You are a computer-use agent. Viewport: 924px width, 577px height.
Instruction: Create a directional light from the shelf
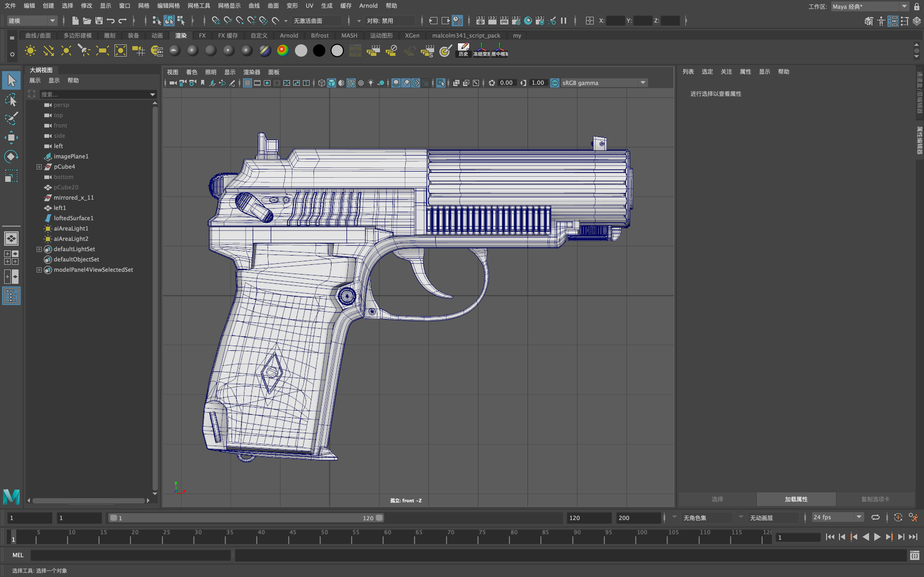(48, 51)
